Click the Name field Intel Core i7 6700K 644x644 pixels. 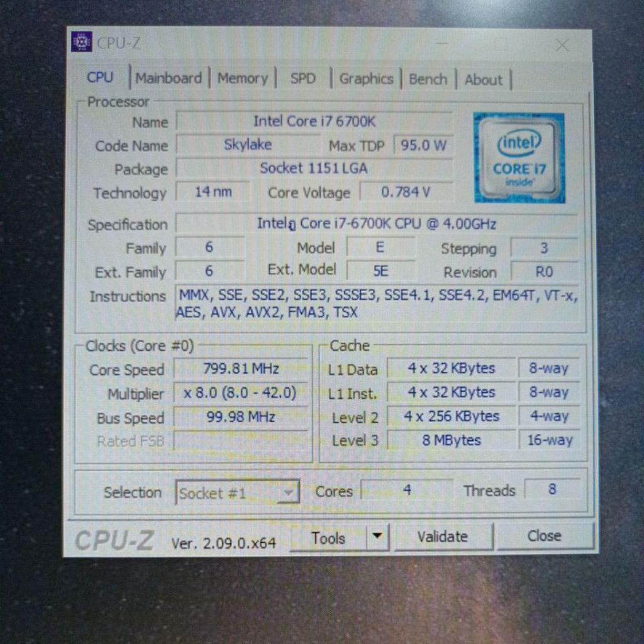pyautogui.click(x=314, y=121)
